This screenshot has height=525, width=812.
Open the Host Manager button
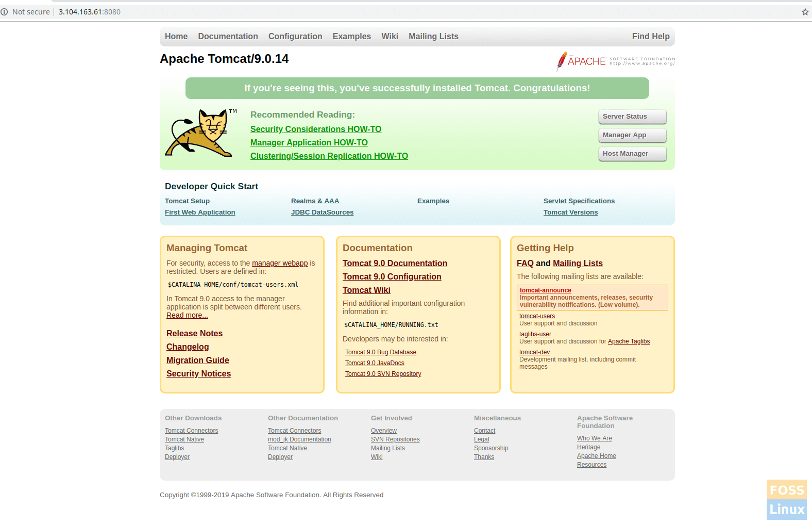click(x=632, y=154)
